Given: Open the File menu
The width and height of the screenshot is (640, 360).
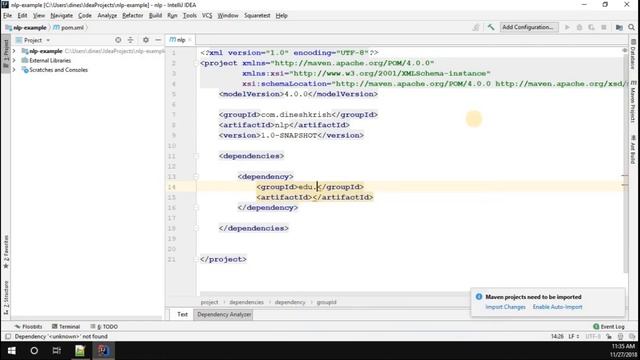Looking at the screenshot, I should coord(7,16).
